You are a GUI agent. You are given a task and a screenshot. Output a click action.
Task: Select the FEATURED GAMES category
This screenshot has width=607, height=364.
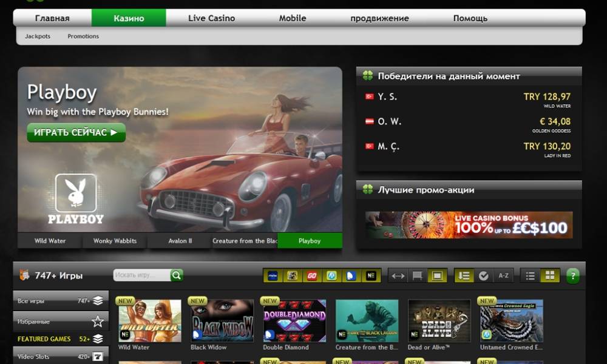coord(61,339)
